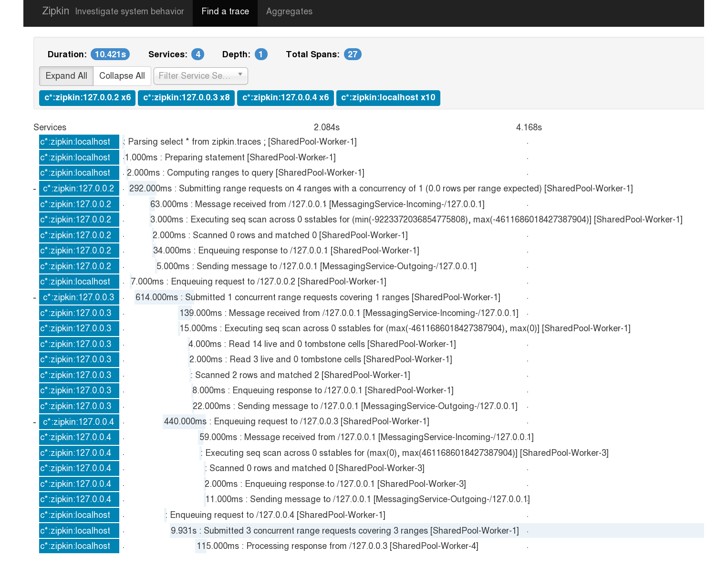
Task: Open the 'Computing ranges to query' span
Action: coord(246,173)
